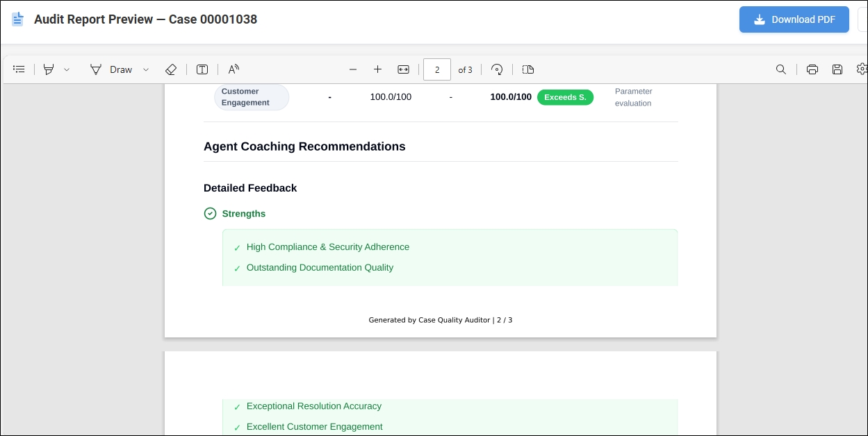Click the Exceeds S. status badge
This screenshot has height=436, width=868.
565,97
